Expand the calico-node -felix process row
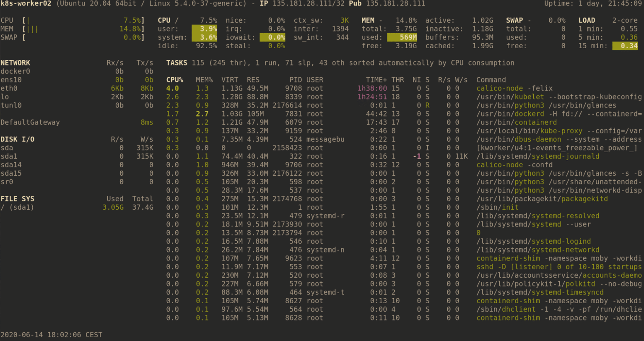 514,88
